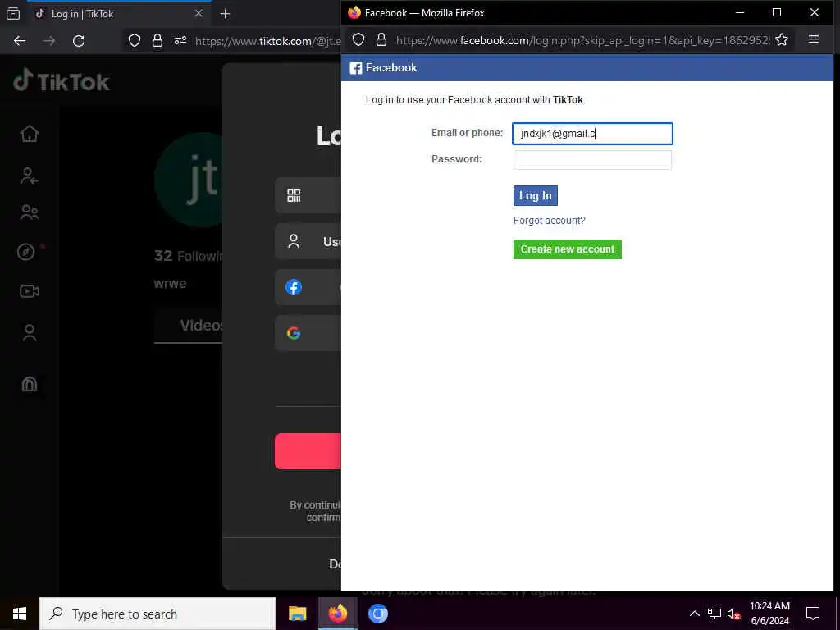840x630 pixels.
Task: Click the forward arrow in TikTok browser window
Action: (49, 41)
